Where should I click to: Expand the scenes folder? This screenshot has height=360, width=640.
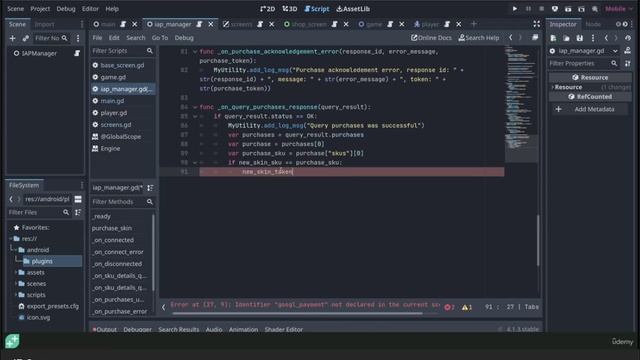(16, 283)
